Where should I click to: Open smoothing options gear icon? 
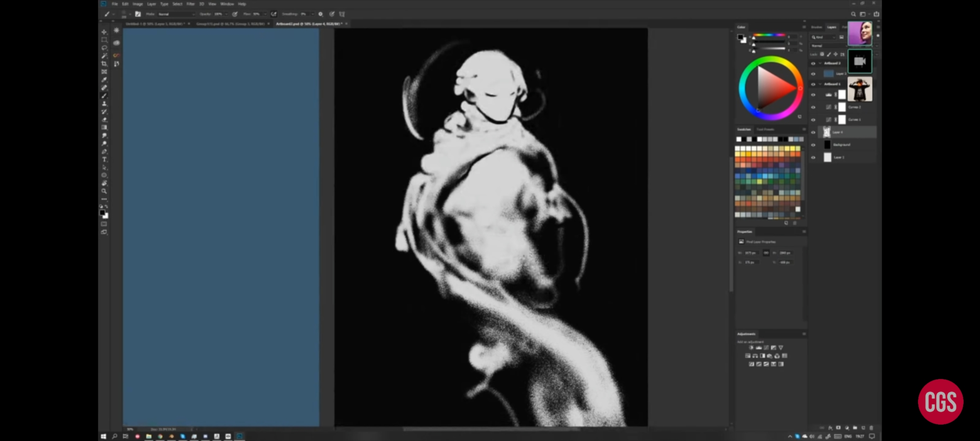[x=321, y=14]
